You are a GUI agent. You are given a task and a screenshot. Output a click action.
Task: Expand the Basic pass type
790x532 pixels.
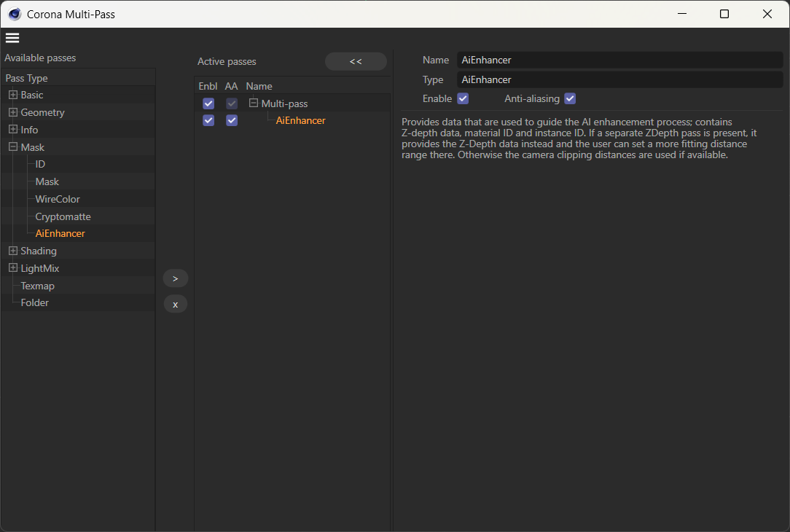pyautogui.click(x=13, y=95)
